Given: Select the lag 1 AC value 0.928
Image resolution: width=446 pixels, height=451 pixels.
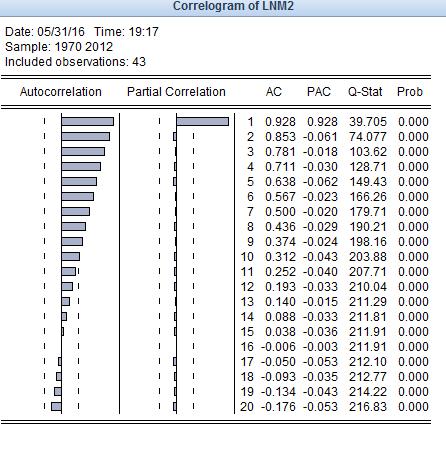Looking at the screenshot, I should (x=280, y=122).
